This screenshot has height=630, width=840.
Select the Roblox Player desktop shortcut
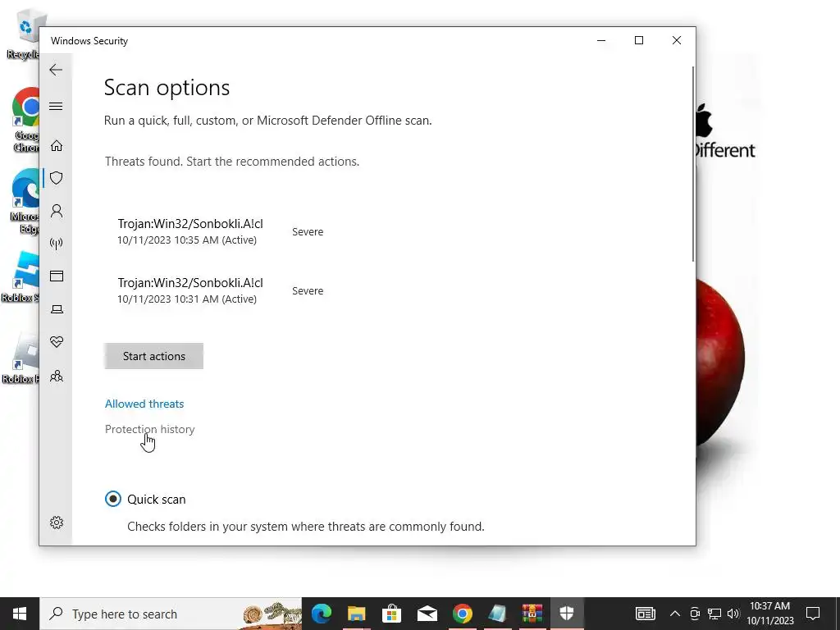click(x=21, y=358)
